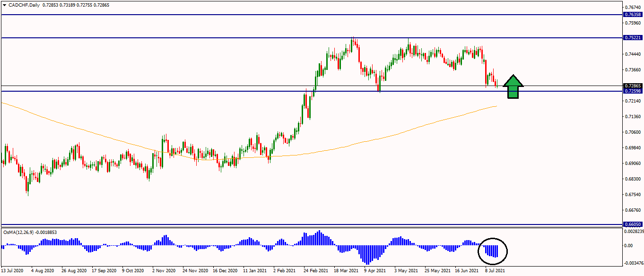The width and height of the screenshot is (644, 276).
Task: Click the 9 Apr 2021 date label
Action: pyautogui.click(x=375, y=271)
